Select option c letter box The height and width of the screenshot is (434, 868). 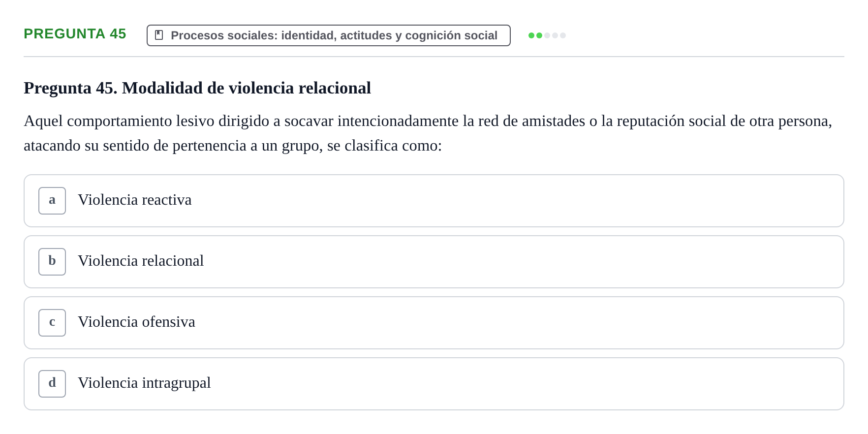click(52, 323)
